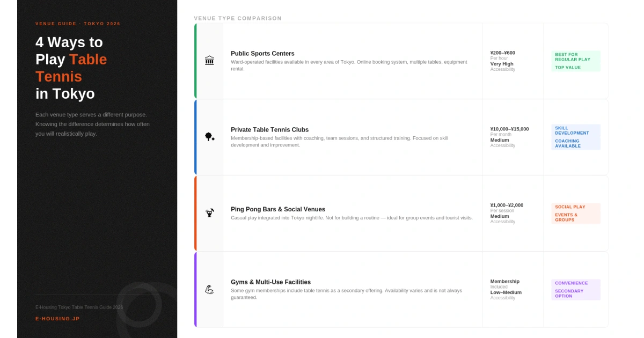Click the ¥200–¥600 per hour price
The image size is (644, 338).
coord(502,53)
